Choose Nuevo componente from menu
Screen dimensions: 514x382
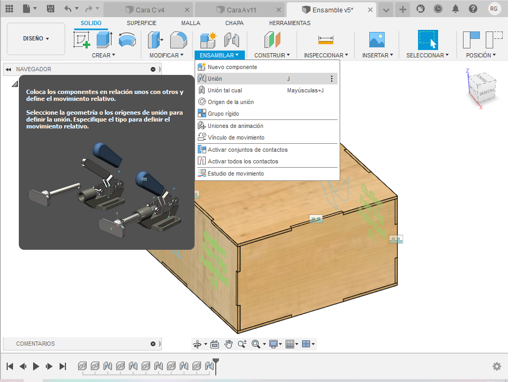point(267,67)
